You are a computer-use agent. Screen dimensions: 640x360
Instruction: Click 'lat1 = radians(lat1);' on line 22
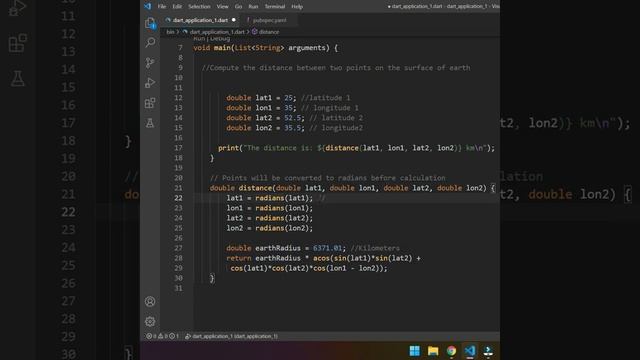[270, 198]
